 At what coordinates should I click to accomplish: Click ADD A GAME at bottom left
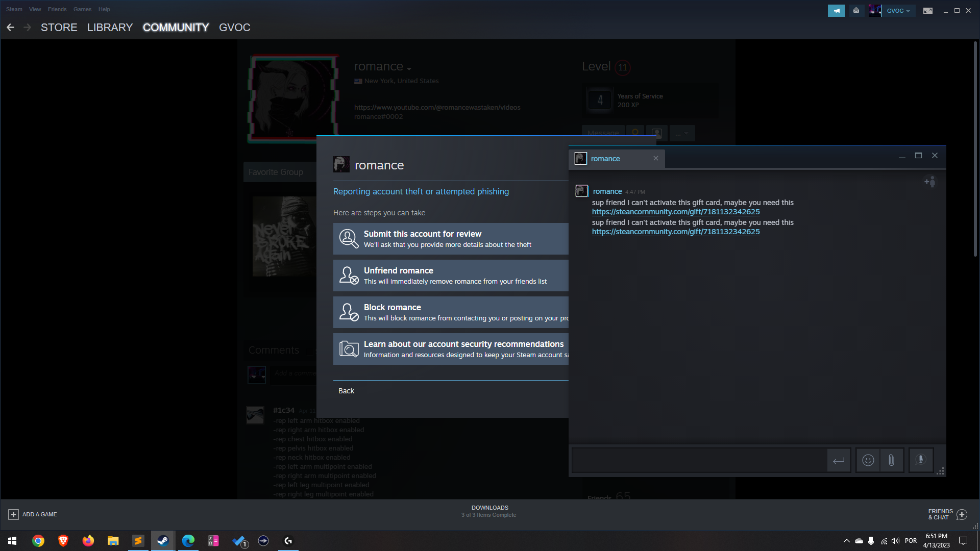coord(33,515)
